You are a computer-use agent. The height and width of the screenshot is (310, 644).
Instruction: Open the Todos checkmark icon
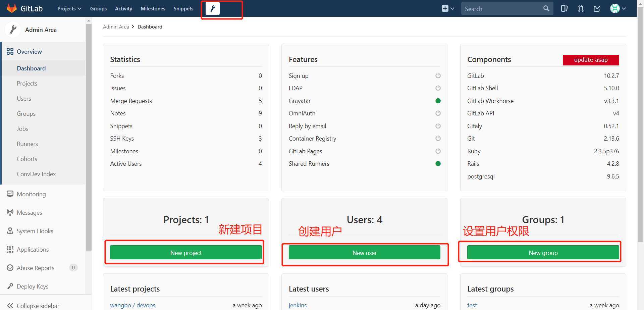click(x=597, y=9)
